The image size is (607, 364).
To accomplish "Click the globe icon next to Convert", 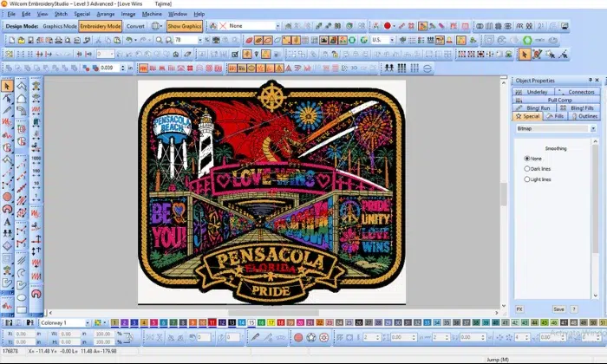I will coord(155,26).
